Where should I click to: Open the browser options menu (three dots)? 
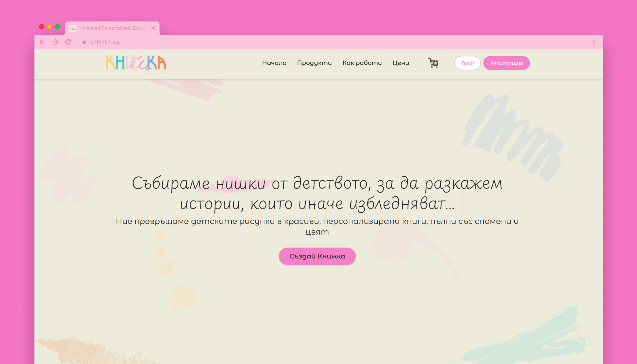click(x=594, y=42)
